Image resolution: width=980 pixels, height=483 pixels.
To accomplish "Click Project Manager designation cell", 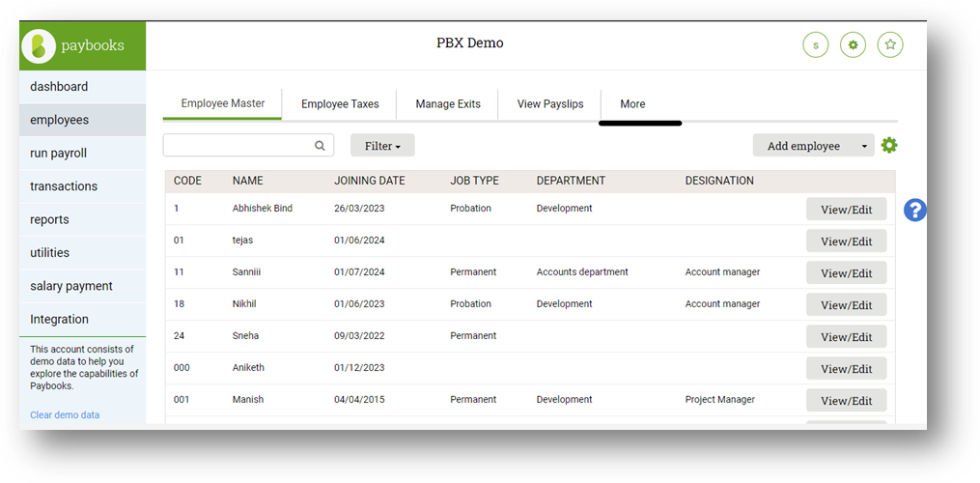I will (720, 400).
